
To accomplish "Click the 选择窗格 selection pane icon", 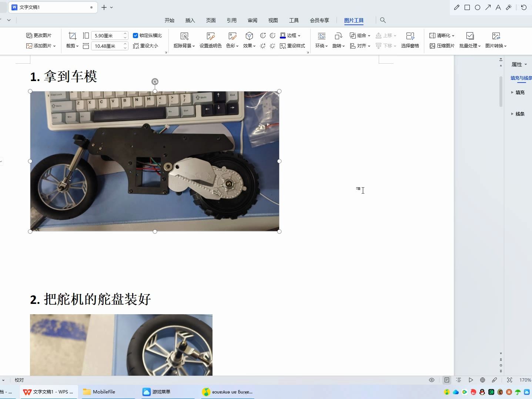I will tap(410, 36).
